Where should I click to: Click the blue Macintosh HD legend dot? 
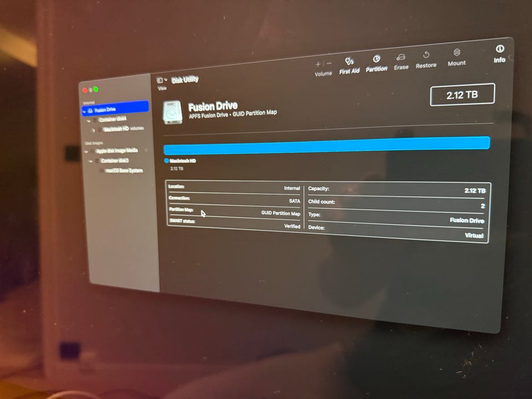tap(166, 161)
